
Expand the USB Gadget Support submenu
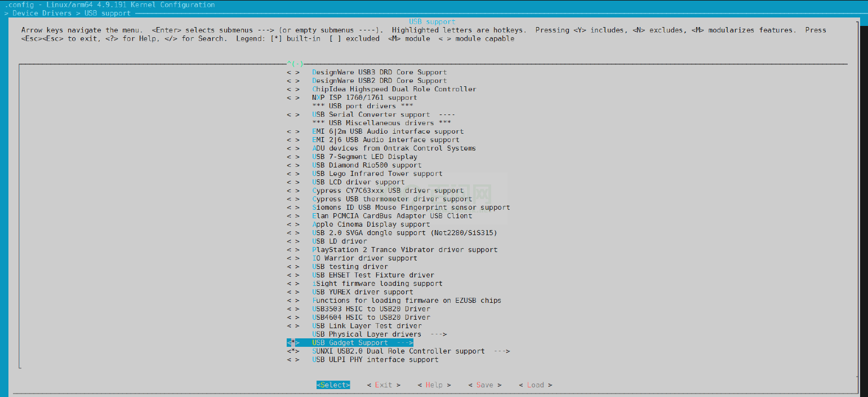click(349, 342)
